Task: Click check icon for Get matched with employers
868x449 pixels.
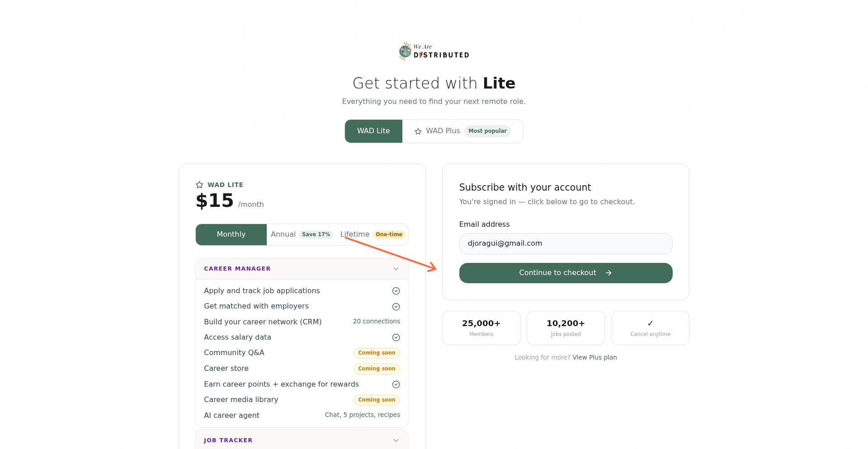Action: (396, 307)
